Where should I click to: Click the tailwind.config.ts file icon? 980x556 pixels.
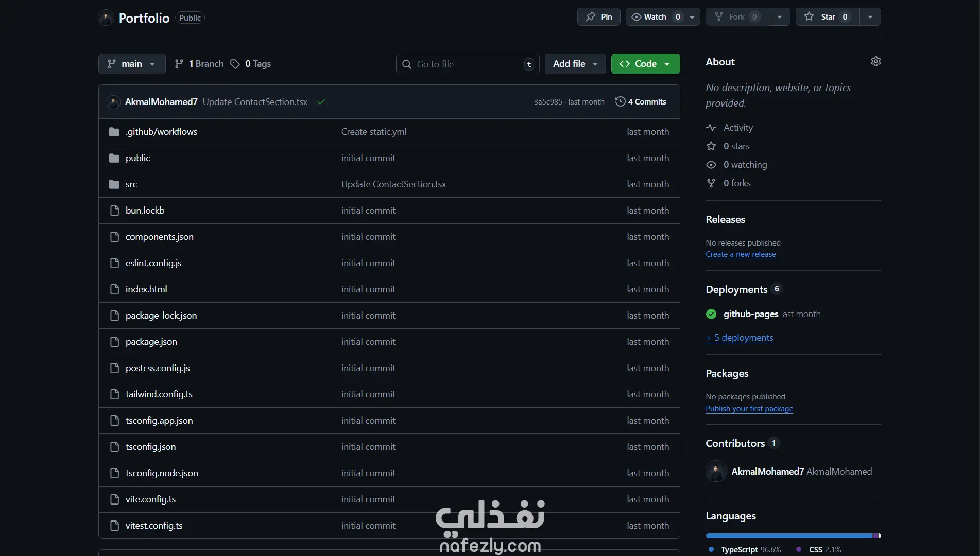[114, 394]
